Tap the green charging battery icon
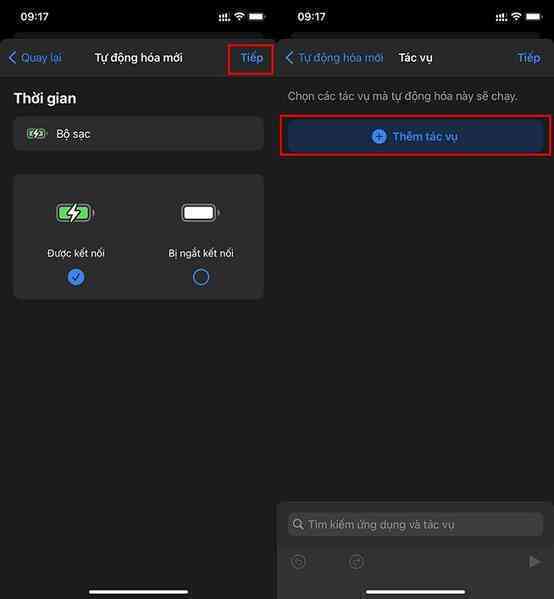Screen dimensions: 554x599 [x=75, y=213]
